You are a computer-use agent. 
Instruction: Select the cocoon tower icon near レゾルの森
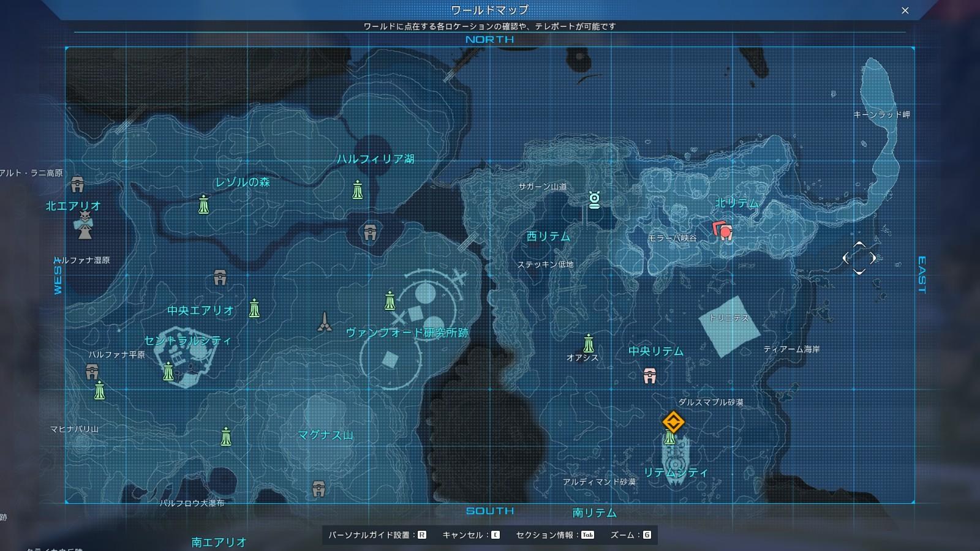pos(202,205)
